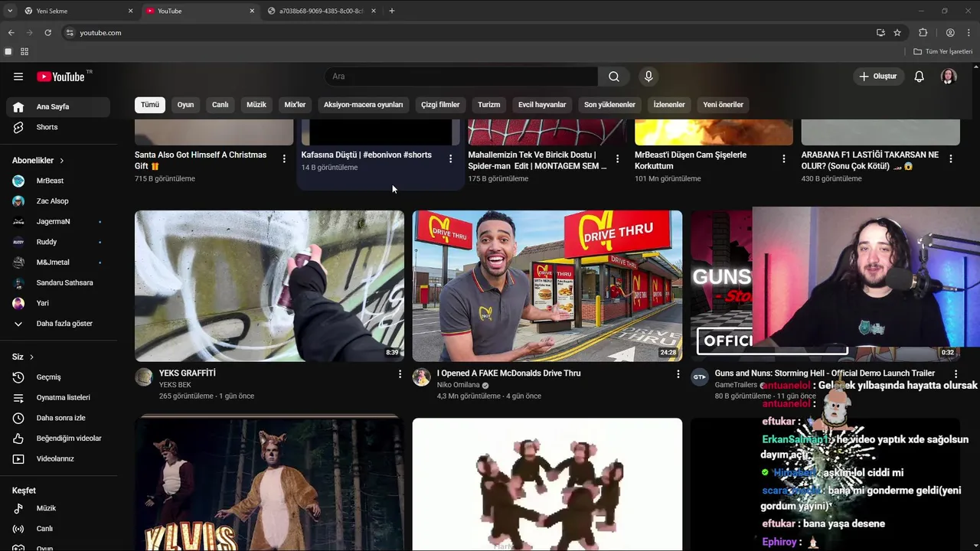Expand the Abonelikler section

click(x=38, y=161)
